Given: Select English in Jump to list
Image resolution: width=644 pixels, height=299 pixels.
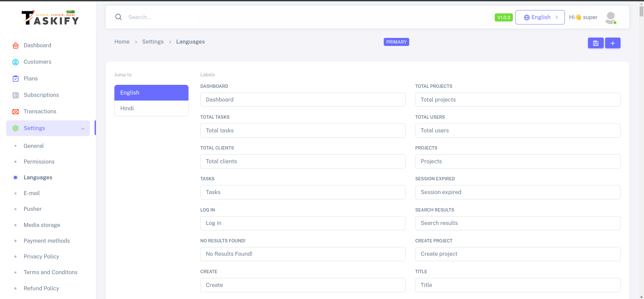Looking at the screenshot, I should tap(151, 93).
